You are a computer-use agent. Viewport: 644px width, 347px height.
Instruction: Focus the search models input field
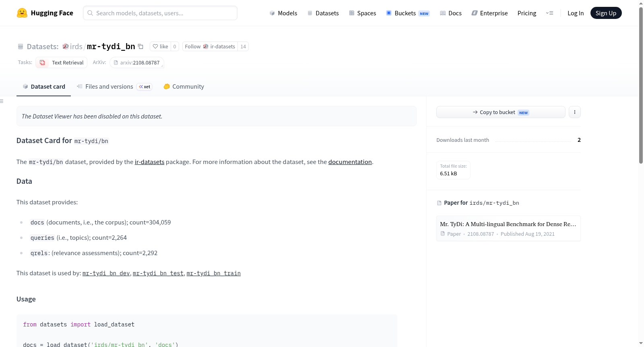click(160, 13)
